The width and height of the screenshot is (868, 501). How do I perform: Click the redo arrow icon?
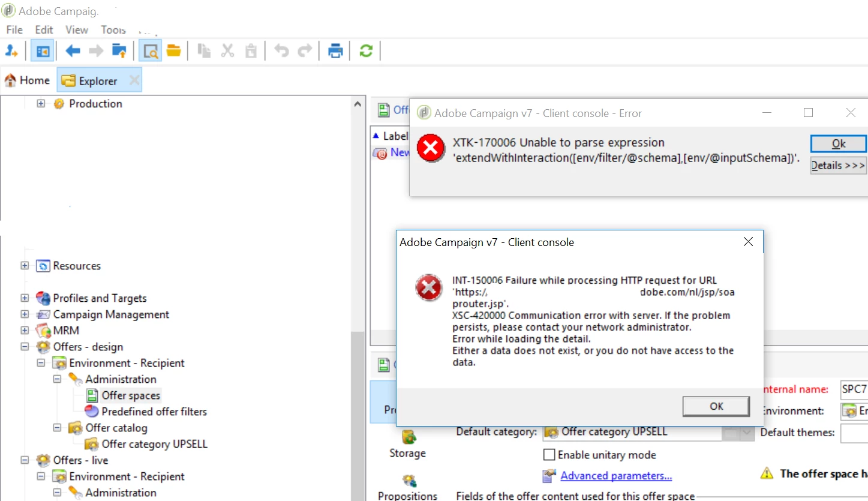click(305, 51)
